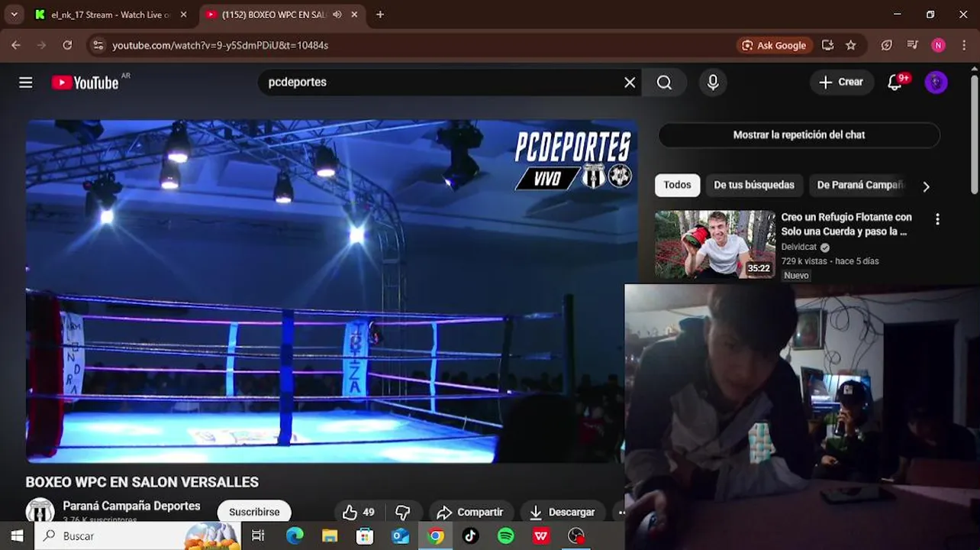Open the browser extensions icon

coord(886,45)
